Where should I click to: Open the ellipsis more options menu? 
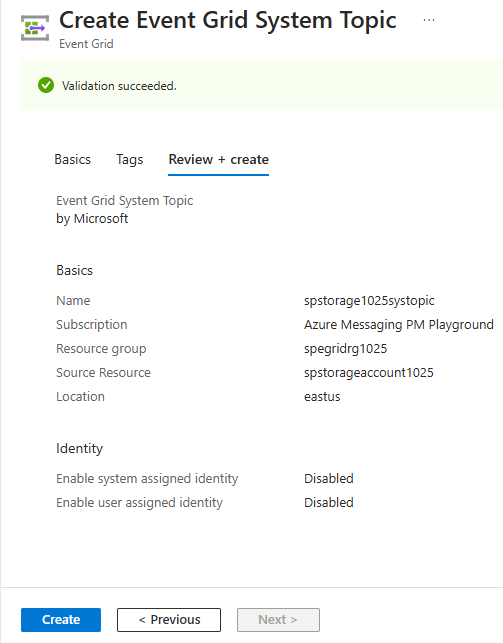[429, 20]
